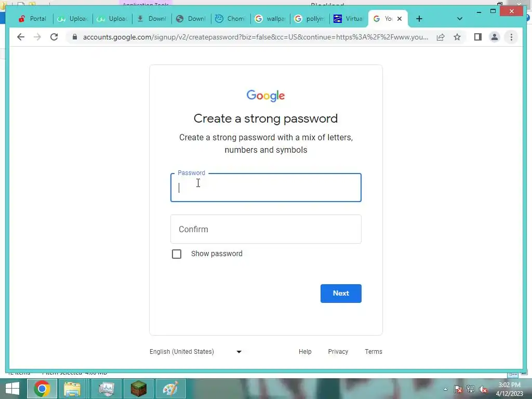532x399 pixels.
Task: Open the Privacy link
Action: [338, 352]
